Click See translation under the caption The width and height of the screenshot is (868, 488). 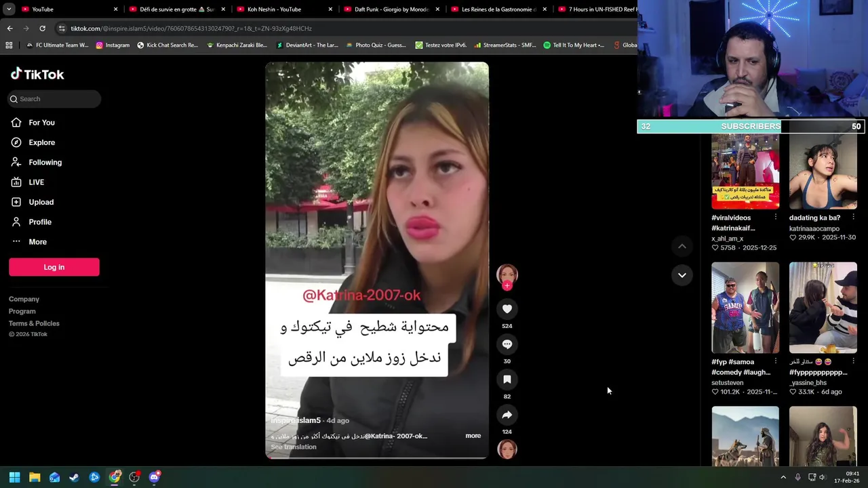(293, 447)
